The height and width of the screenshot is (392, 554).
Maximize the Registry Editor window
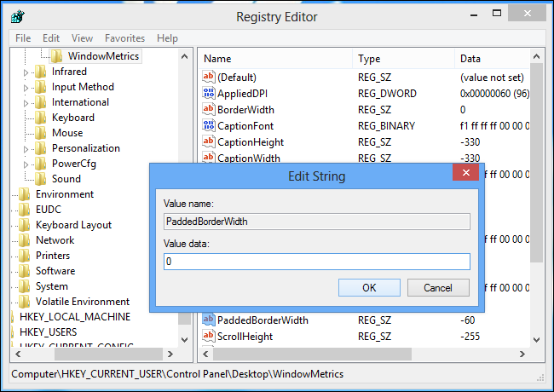click(497, 14)
